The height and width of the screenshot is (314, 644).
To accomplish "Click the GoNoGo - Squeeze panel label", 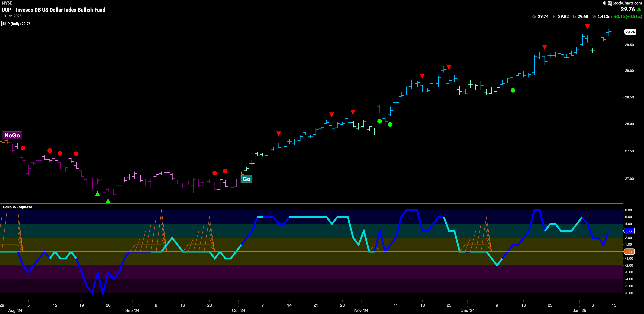I will point(17,207).
